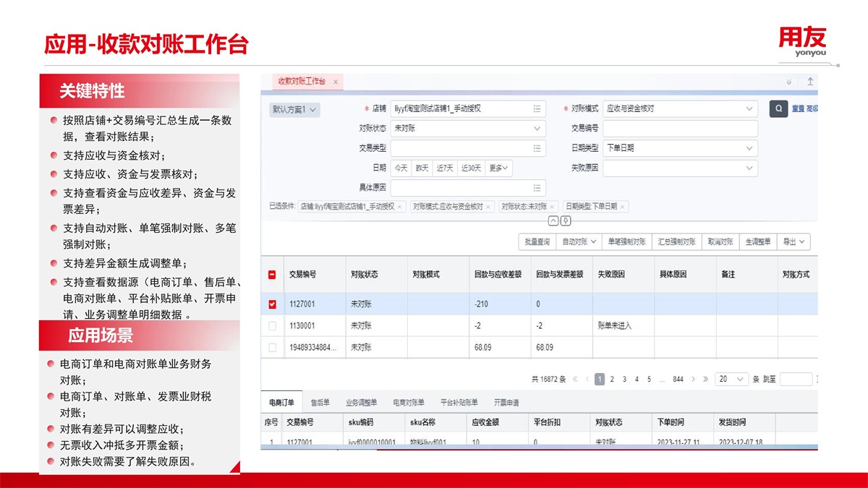Click into the 交易编号 input field
The width and height of the screenshot is (868, 488).
pos(680,129)
